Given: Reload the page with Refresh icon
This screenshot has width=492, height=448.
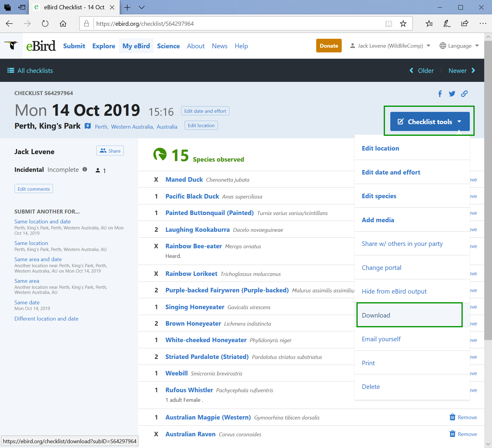Looking at the screenshot, I should [x=45, y=24].
